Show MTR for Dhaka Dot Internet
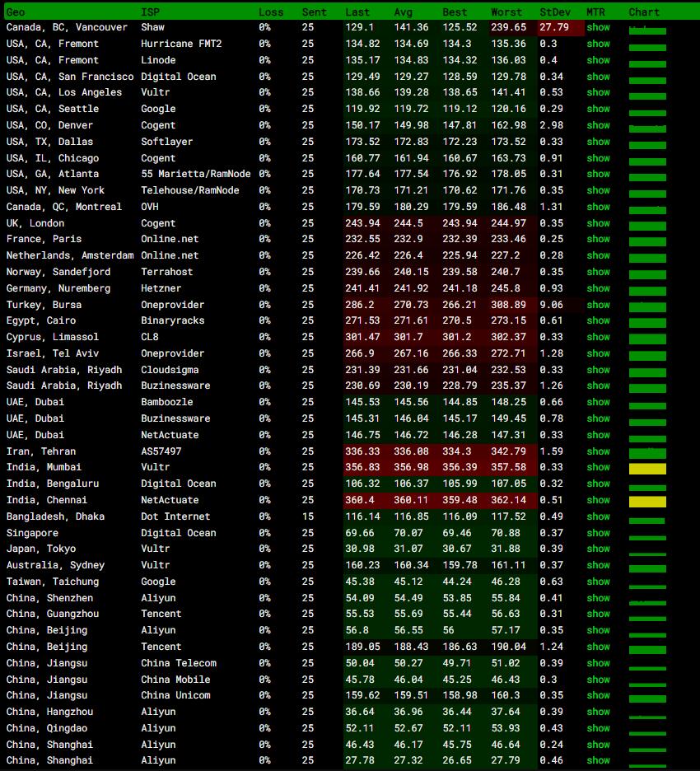This screenshot has height=771, width=700. tap(598, 516)
